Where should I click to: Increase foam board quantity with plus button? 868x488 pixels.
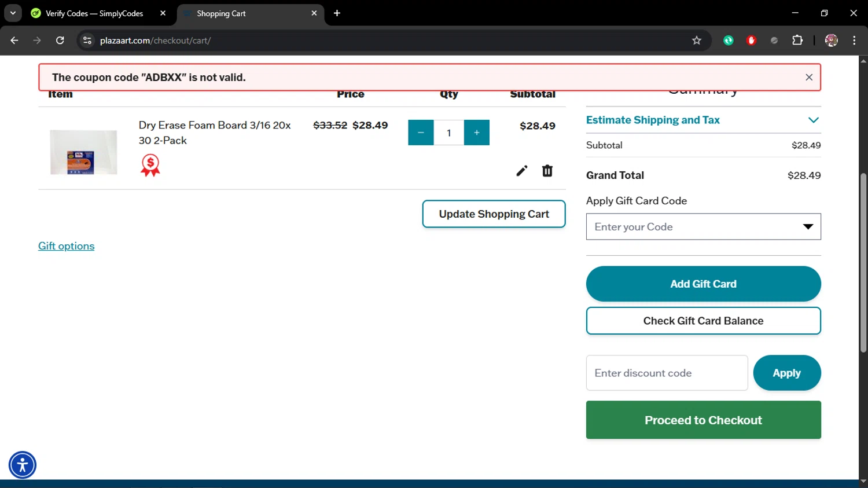point(477,133)
